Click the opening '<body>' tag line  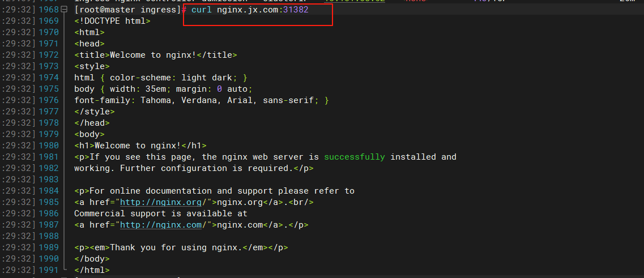tap(89, 134)
